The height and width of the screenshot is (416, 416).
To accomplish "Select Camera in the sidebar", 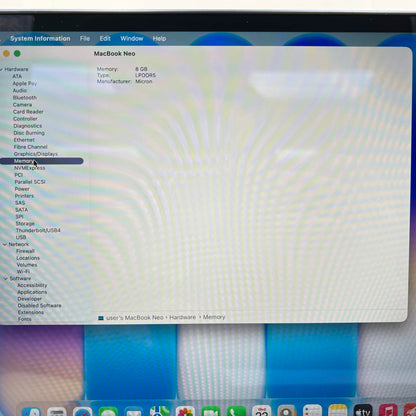I will (22, 104).
